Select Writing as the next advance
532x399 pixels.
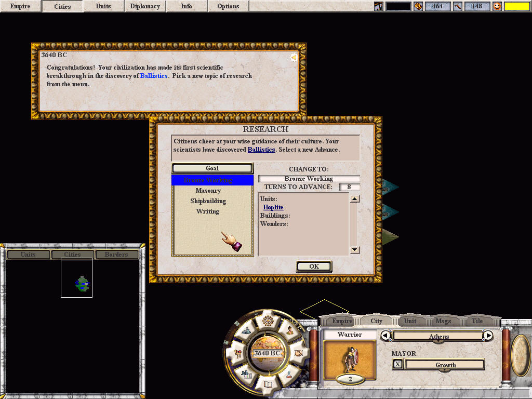208,211
